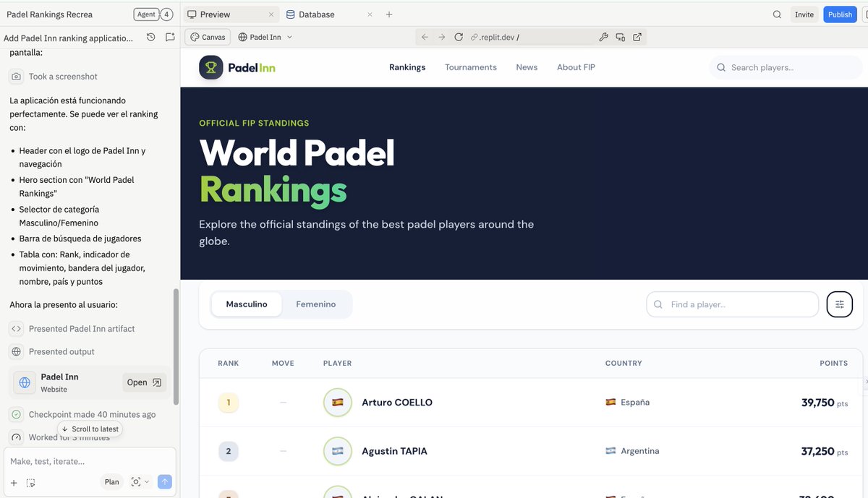Click the Search players field
This screenshot has width=868, height=498.
tap(786, 67)
